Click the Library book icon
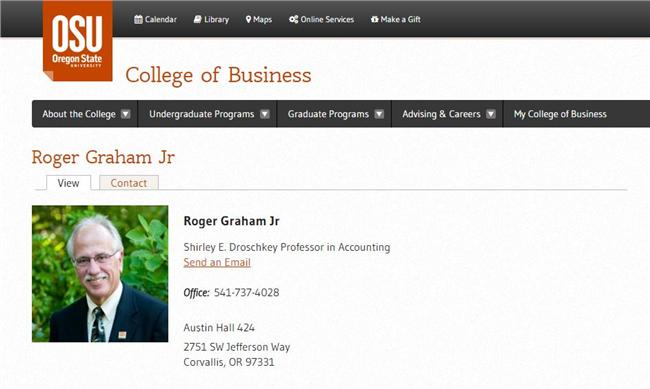This screenshot has height=389, width=650. (x=198, y=19)
